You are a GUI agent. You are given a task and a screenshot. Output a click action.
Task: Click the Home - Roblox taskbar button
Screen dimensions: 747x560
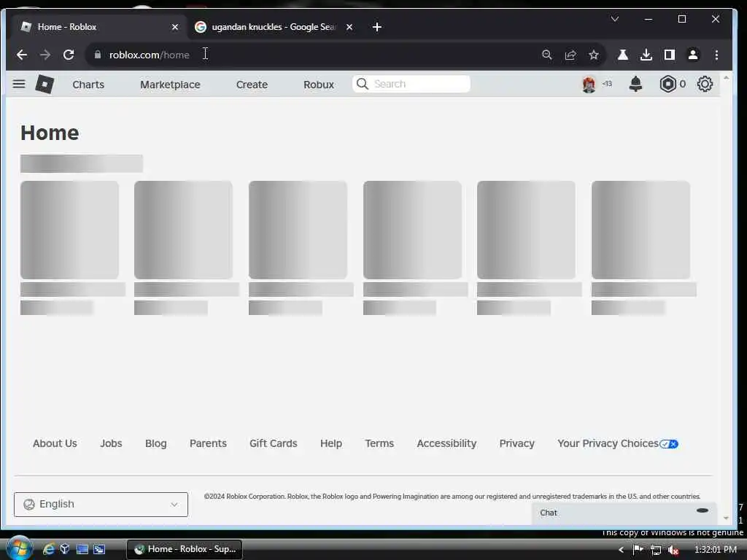185,549
